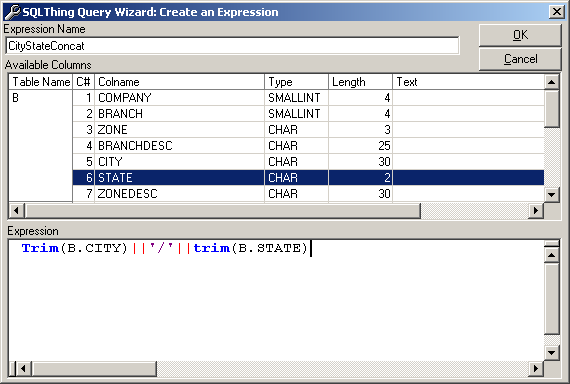The height and width of the screenshot is (384, 570).
Task: Click the Type column header
Action: pyautogui.click(x=297, y=82)
